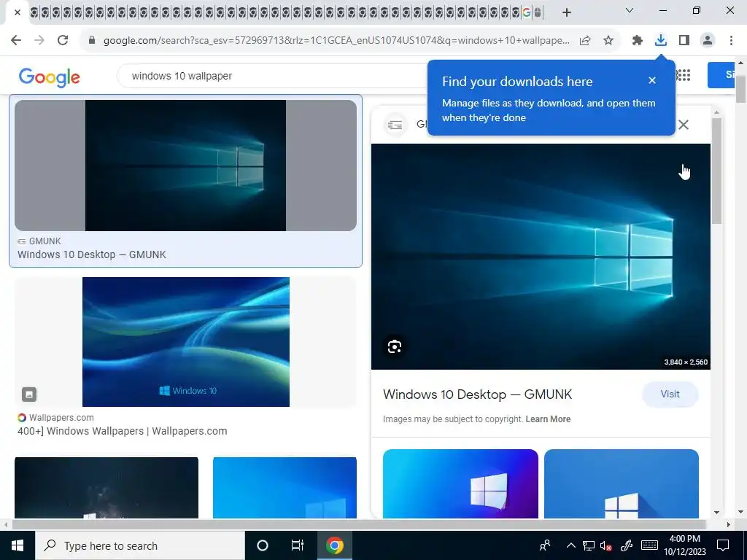Open Chrome three-dot menu

coord(731,41)
